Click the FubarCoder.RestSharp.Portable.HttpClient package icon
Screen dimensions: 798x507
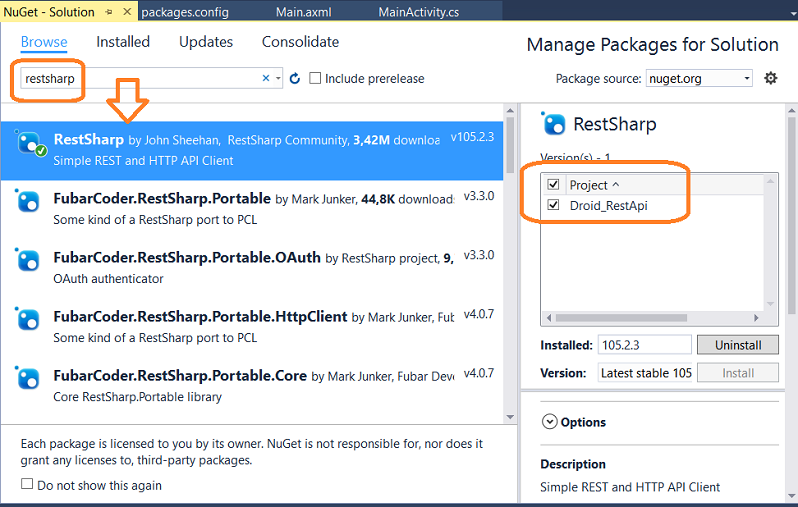[27, 319]
